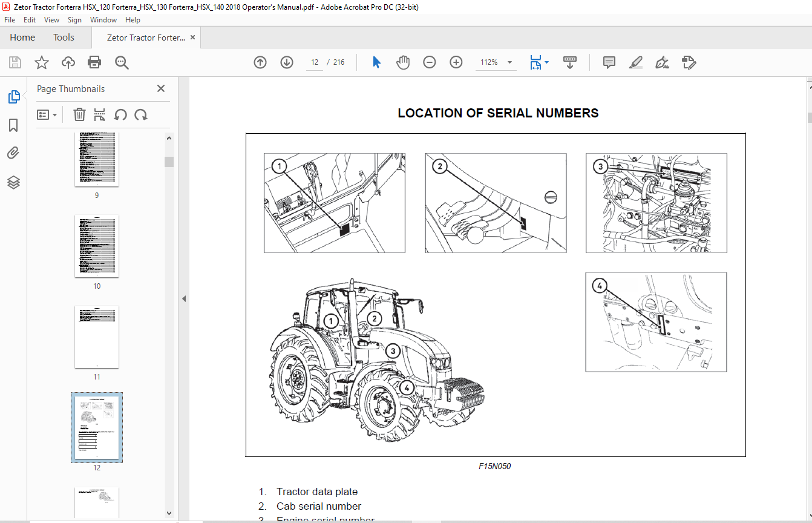Image resolution: width=812 pixels, height=523 pixels.
Task: Open the Page Thumbnails sidebar icon
Action: (13, 97)
